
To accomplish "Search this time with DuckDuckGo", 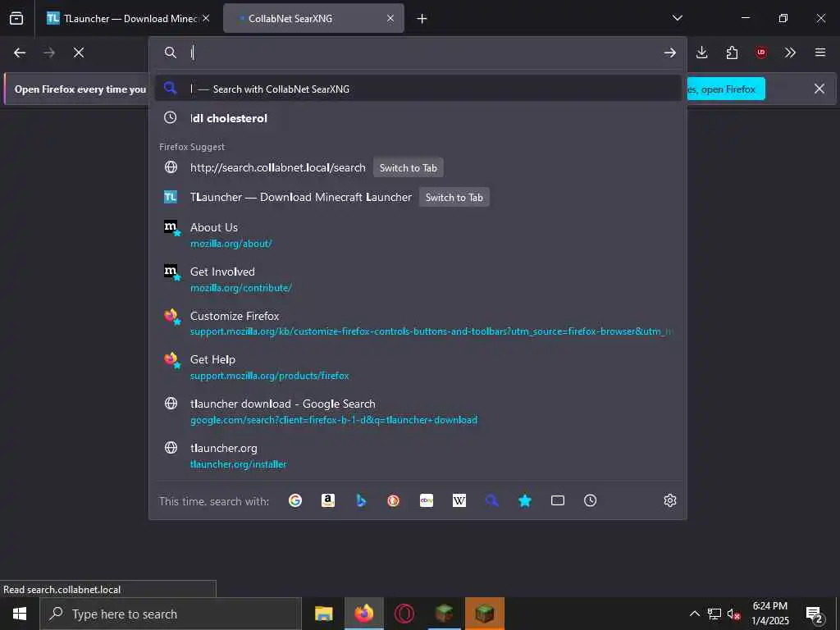I will pos(393,500).
